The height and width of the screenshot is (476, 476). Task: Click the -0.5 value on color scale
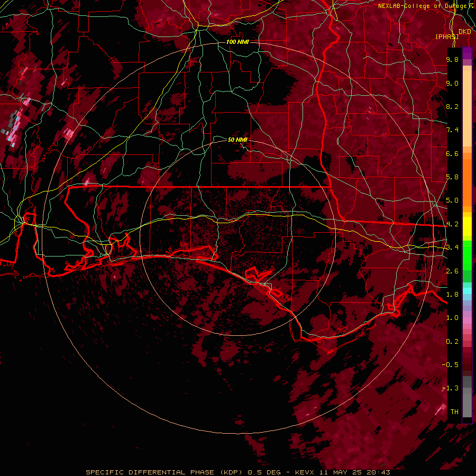pos(451,365)
